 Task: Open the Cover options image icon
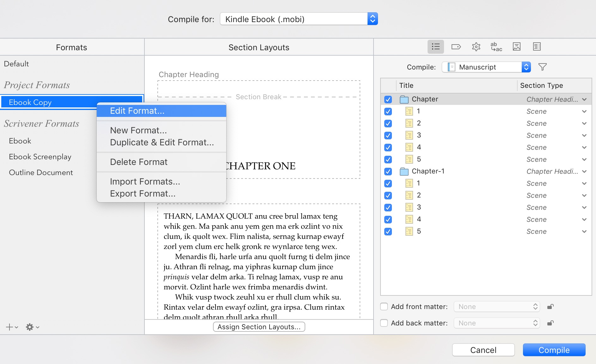click(516, 47)
